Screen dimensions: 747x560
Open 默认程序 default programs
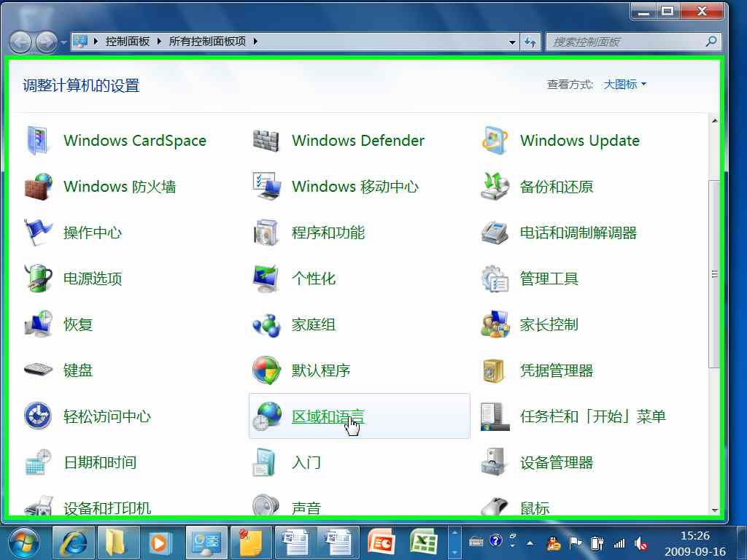coord(301,370)
